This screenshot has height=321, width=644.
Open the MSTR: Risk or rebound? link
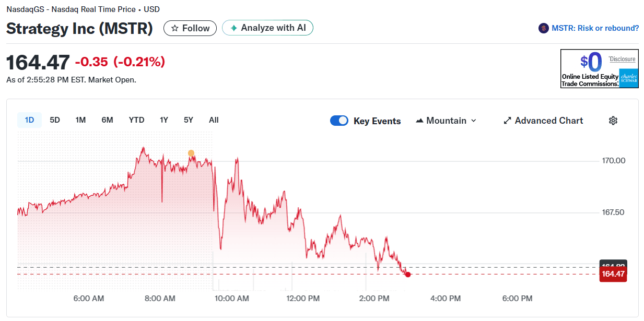pos(595,28)
